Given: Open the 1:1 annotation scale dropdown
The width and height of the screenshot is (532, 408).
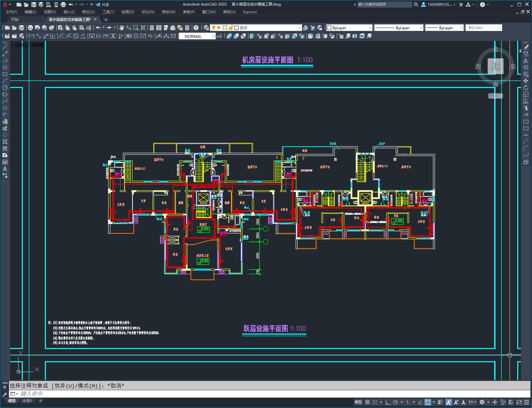Looking at the screenshot, I should click(472, 402).
